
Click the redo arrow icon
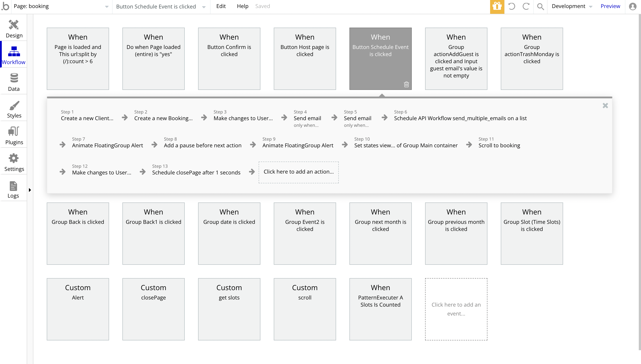pos(526,6)
